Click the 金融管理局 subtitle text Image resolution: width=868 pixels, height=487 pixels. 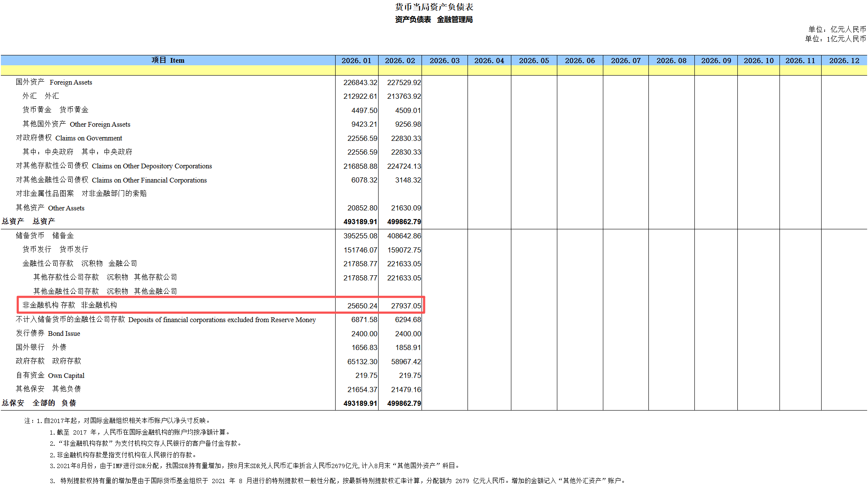(455, 19)
